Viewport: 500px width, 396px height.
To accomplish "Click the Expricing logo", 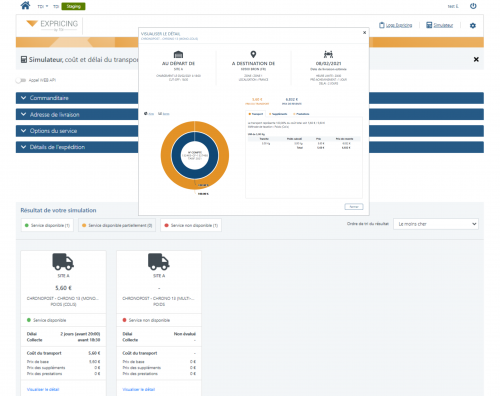I will [52, 25].
